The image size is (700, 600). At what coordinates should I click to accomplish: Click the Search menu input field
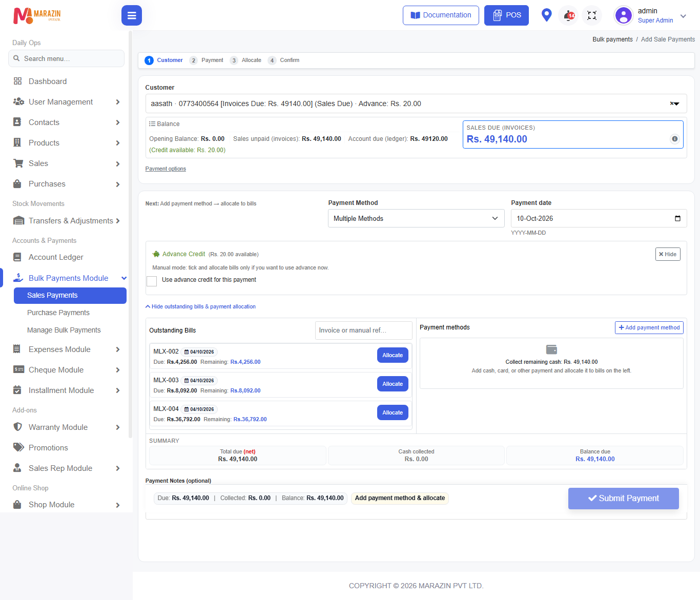[x=67, y=58]
